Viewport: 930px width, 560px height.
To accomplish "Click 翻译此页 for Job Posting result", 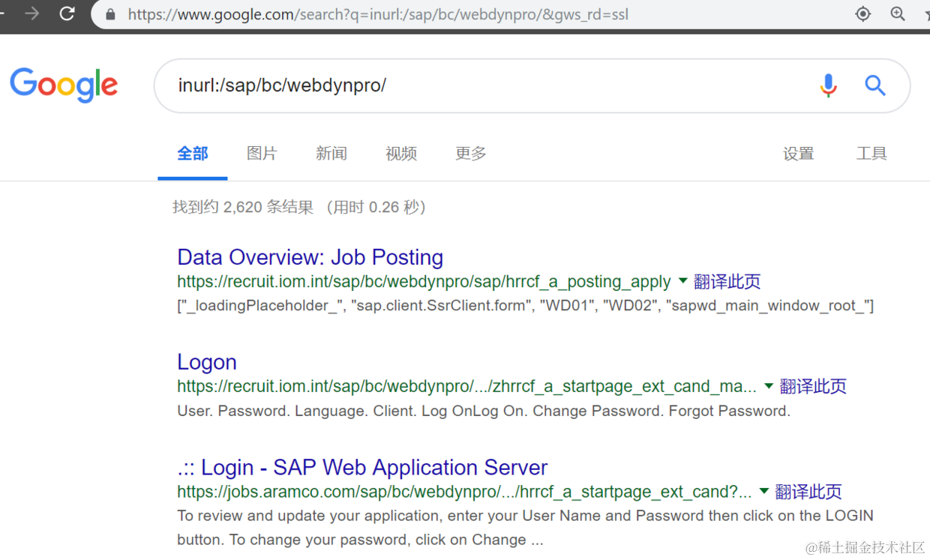I will pyautogui.click(x=727, y=282).
